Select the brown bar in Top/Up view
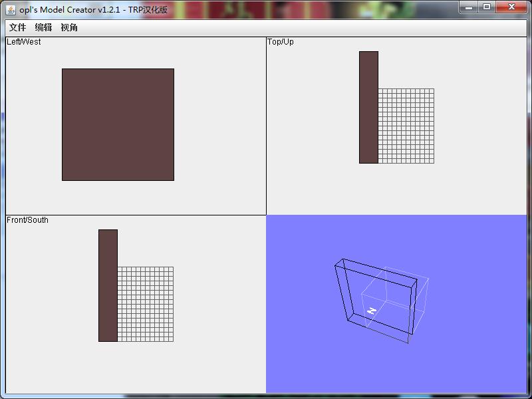The image size is (532, 399). point(368,107)
